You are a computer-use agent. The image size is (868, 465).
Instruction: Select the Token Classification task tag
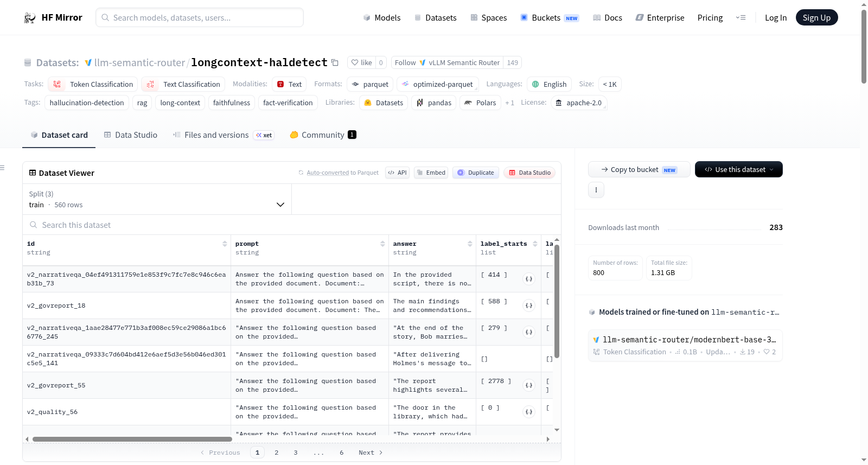pyautogui.click(x=93, y=84)
